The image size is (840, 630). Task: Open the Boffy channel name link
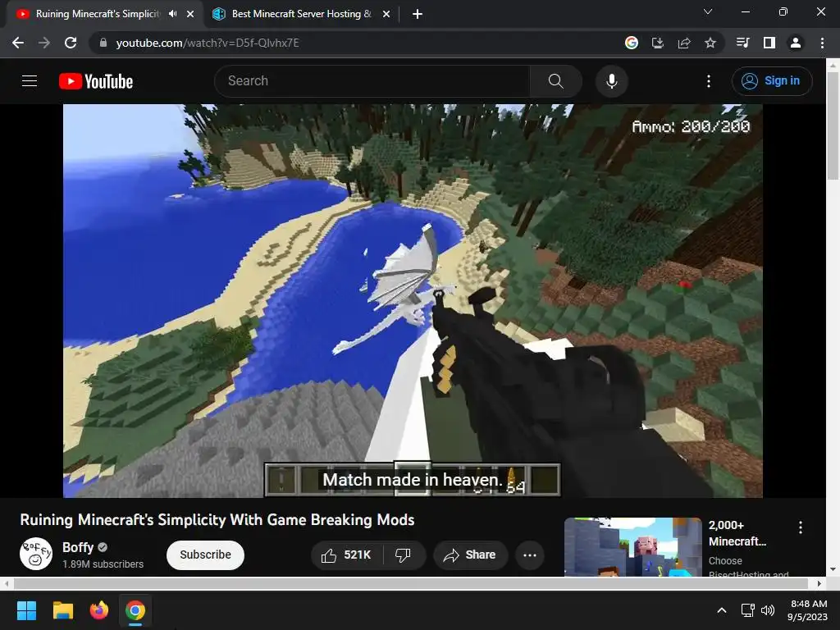tap(78, 547)
